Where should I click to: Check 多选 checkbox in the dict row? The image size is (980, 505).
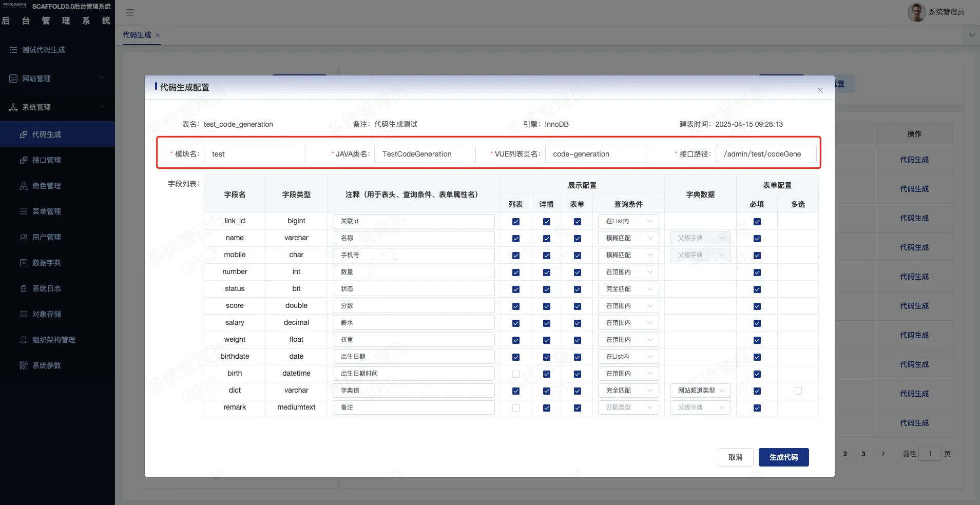[798, 391]
